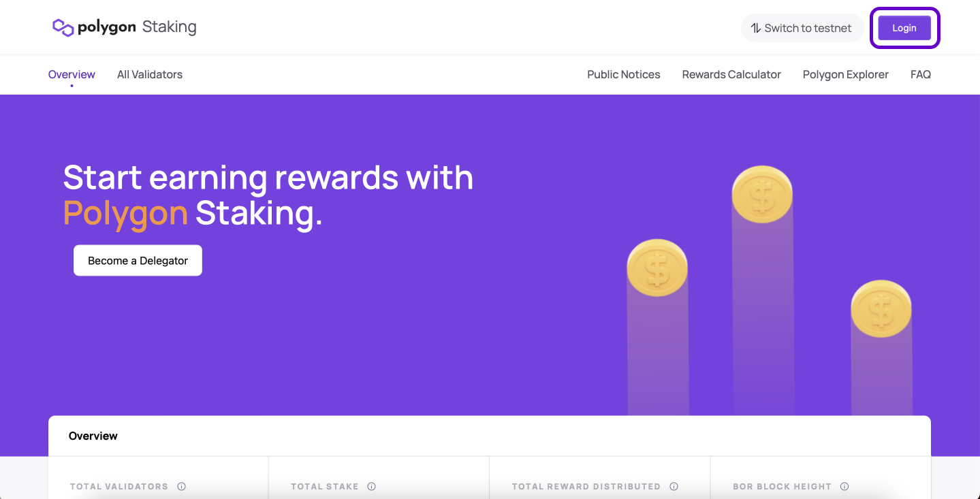The width and height of the screenshot is (980, 499).
Task: Toggle the network to testnet mode
Action: tap(802, 28)
